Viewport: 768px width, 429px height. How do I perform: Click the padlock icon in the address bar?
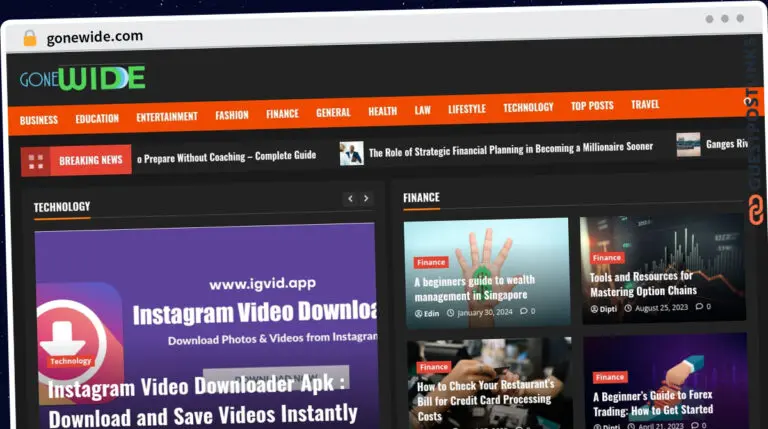click(x=30, y=38)
